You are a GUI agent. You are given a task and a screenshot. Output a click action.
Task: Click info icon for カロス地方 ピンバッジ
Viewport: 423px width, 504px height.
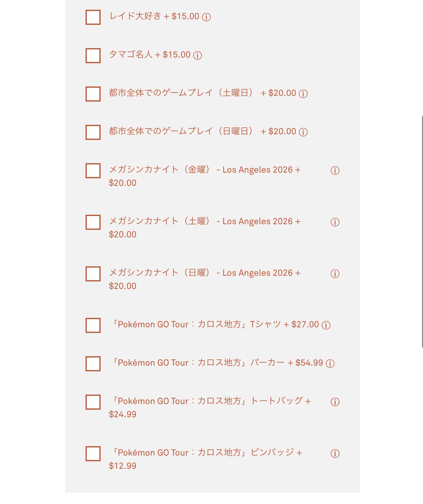[335, 453]
